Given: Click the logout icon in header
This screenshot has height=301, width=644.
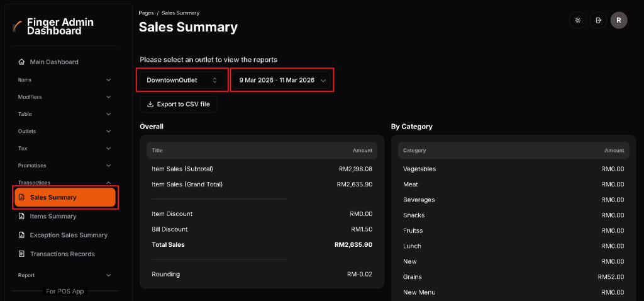Looking at the screenshot, I should click(598, 20).
